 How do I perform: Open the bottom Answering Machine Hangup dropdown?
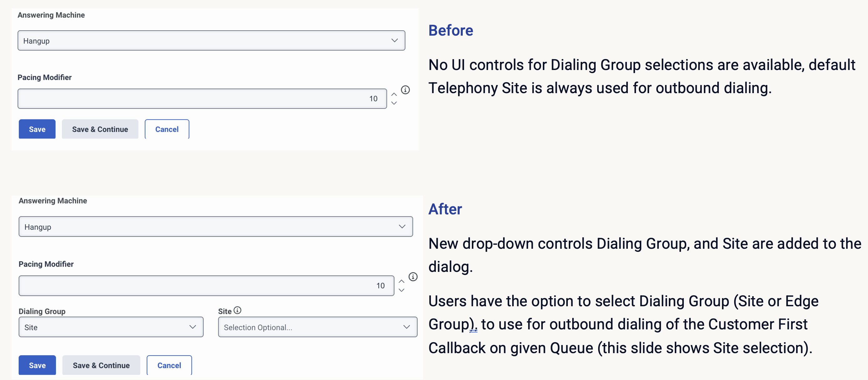click(x=216, y=227)
